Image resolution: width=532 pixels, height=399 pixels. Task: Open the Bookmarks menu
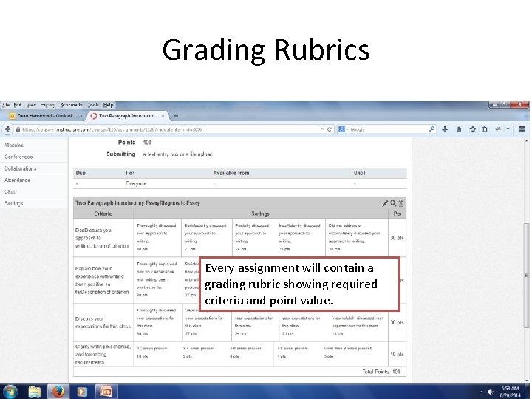[x=72, y=105]
